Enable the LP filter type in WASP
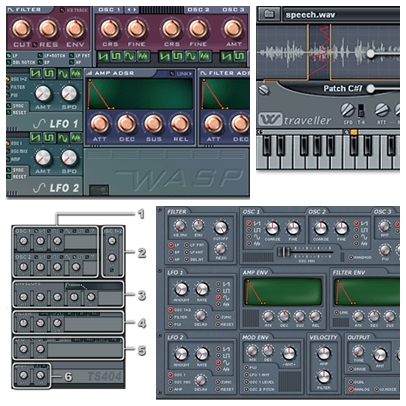406x406 pixels. pyautogui.click(x=9, y=56)
